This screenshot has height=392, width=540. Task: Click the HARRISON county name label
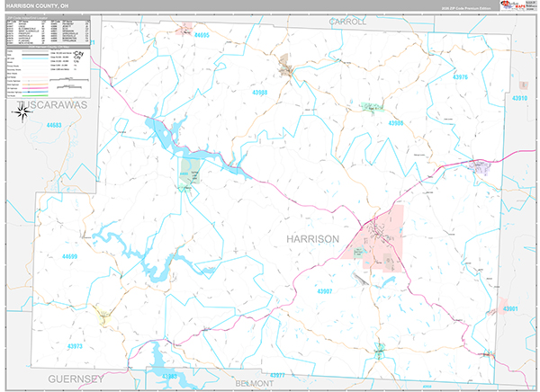[x=312, y=239]
